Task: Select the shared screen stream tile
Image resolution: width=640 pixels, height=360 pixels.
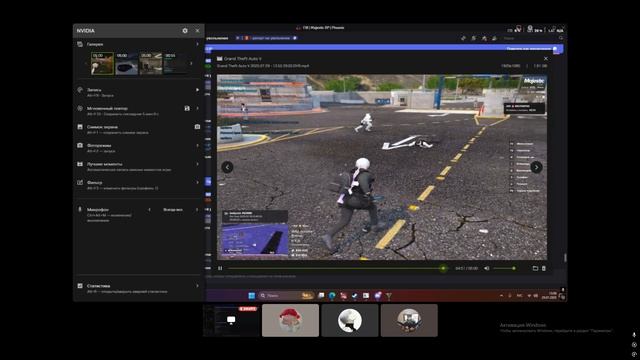Action: [231, 320]
